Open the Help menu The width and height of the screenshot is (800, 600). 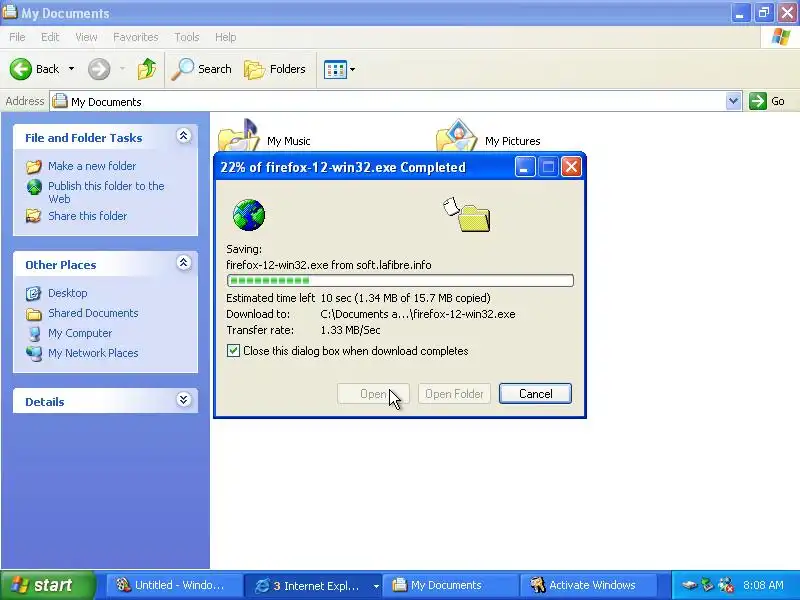click(226, 37)
